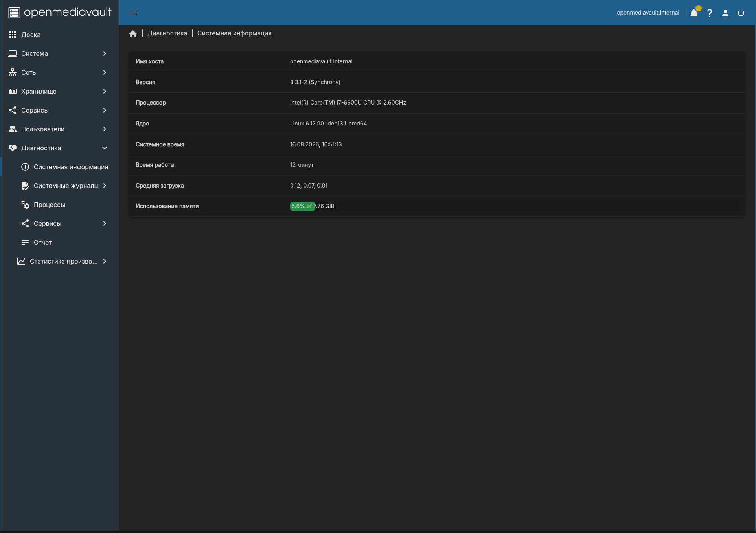Click Диагностика breadcrumb link
Screen dimensions: 756x533
167,33
